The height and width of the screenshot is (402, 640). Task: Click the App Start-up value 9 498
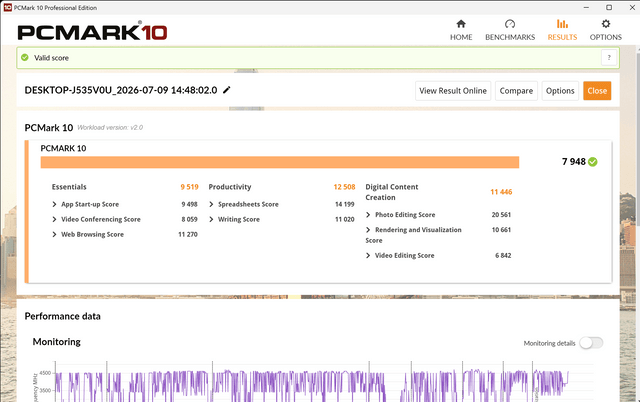[x=189, y=204]
